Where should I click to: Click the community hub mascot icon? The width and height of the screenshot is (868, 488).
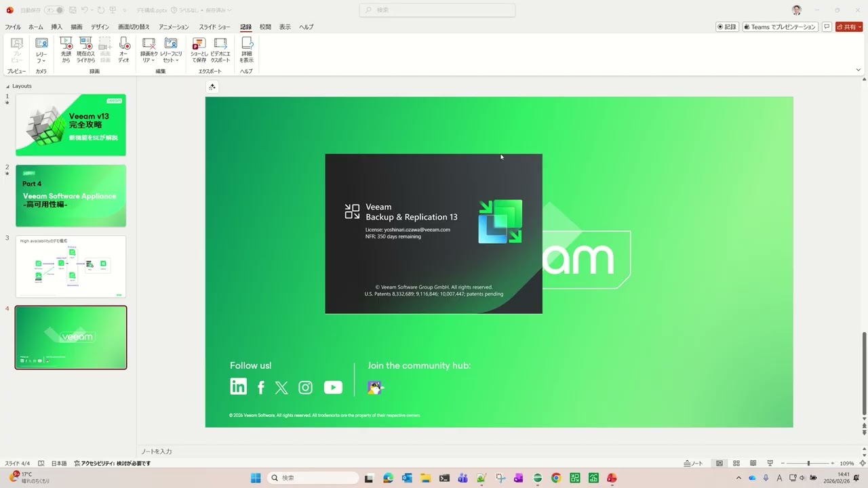[x=375, y=388]
